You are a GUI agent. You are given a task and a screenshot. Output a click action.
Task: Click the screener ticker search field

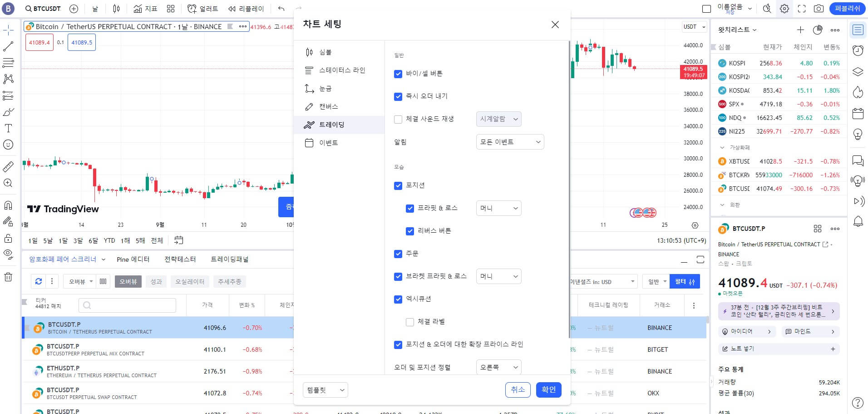pos(127,305)
